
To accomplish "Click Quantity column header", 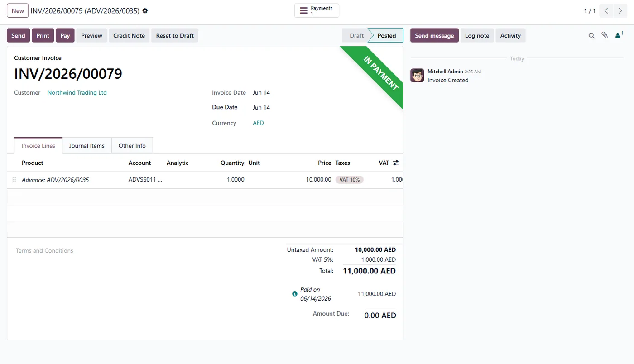I will (232, 163).
